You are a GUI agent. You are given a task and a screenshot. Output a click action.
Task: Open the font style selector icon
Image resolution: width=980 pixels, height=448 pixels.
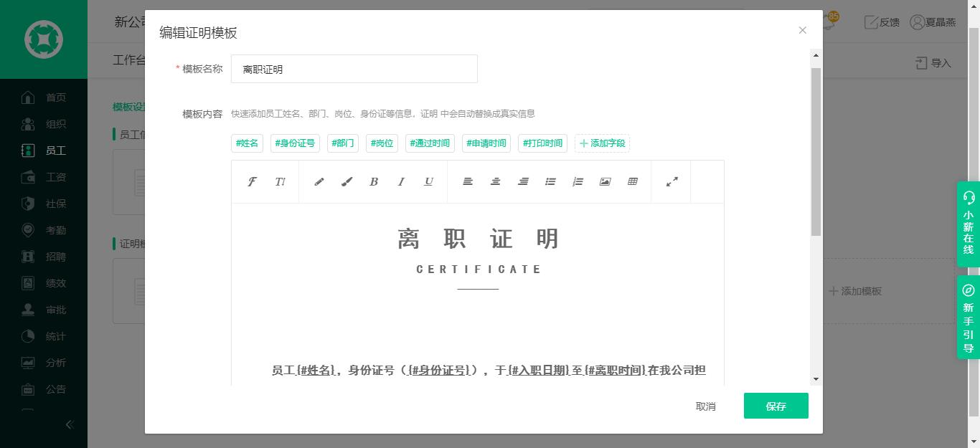coord(252,181)
